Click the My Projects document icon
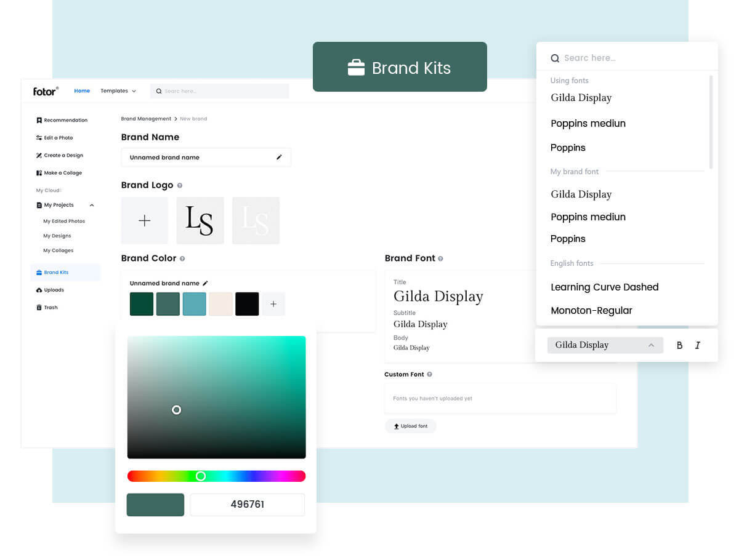The height and width of the screenshot is (560, 739). tap(39, 205)
